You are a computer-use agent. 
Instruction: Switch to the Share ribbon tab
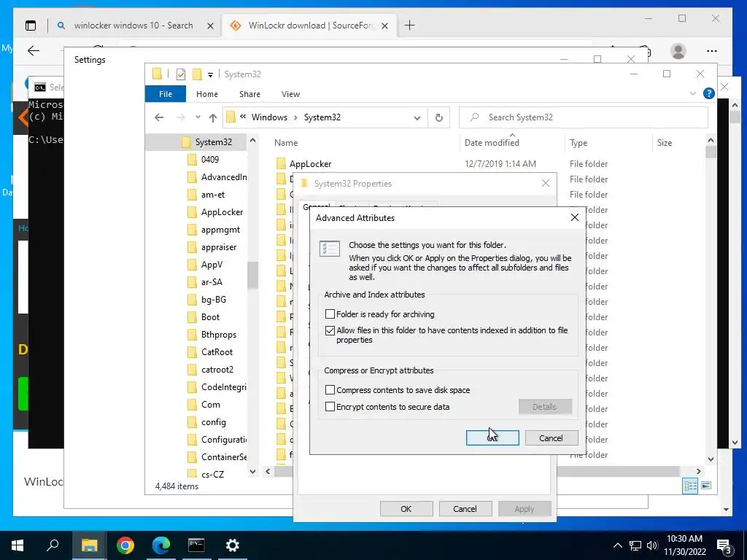(x=249, y=94)
